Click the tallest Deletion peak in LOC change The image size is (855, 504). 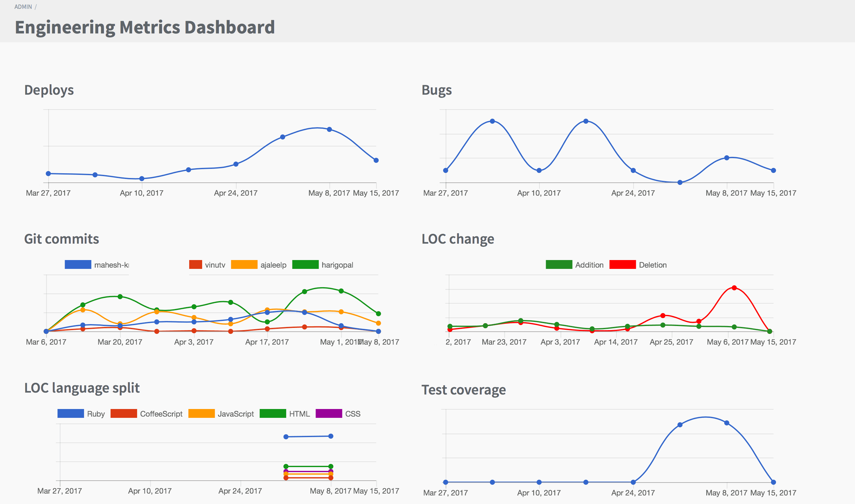click(734, 288)
